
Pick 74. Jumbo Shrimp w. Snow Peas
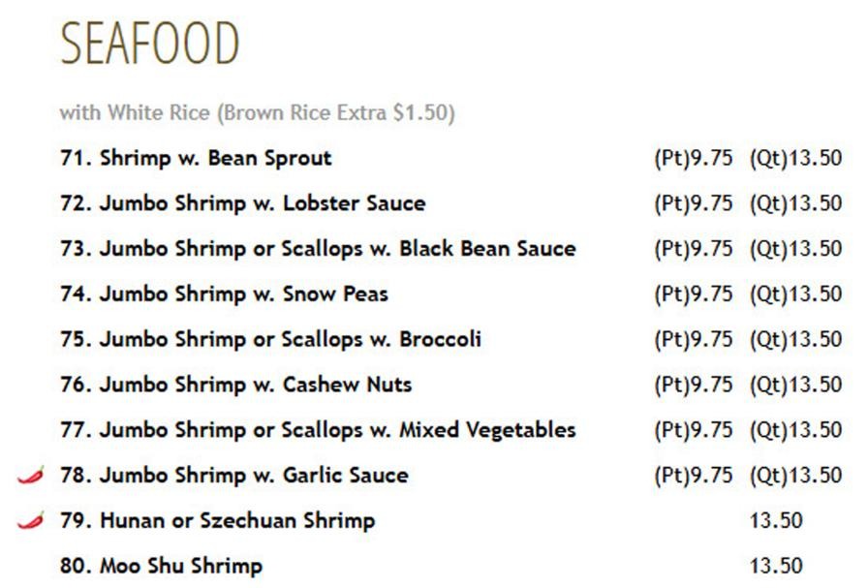click(224, 294)
